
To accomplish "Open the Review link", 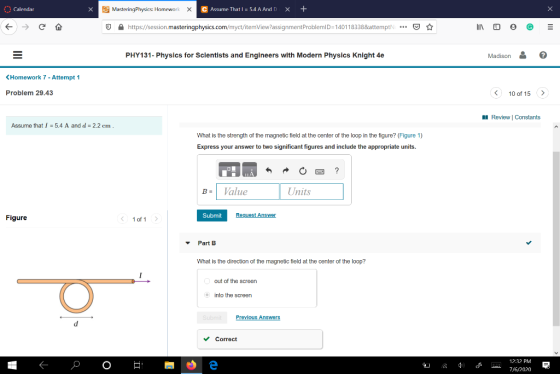I will point(500,117).
